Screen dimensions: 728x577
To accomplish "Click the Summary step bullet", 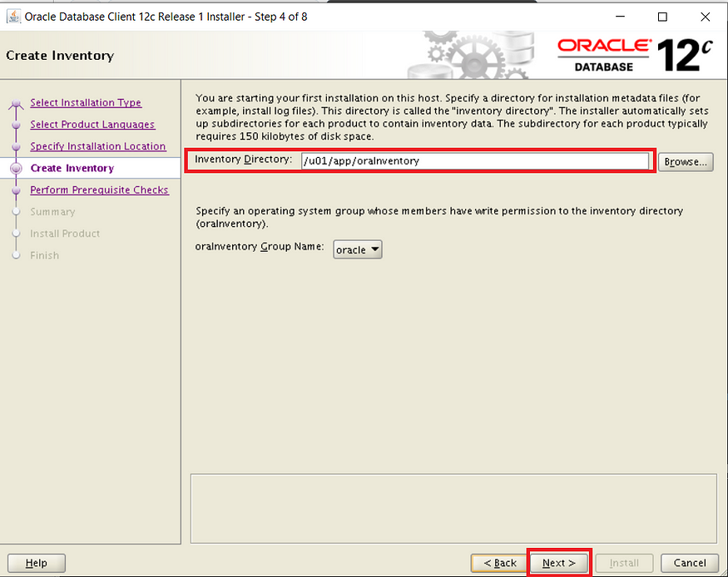I will tap(17, 211).
